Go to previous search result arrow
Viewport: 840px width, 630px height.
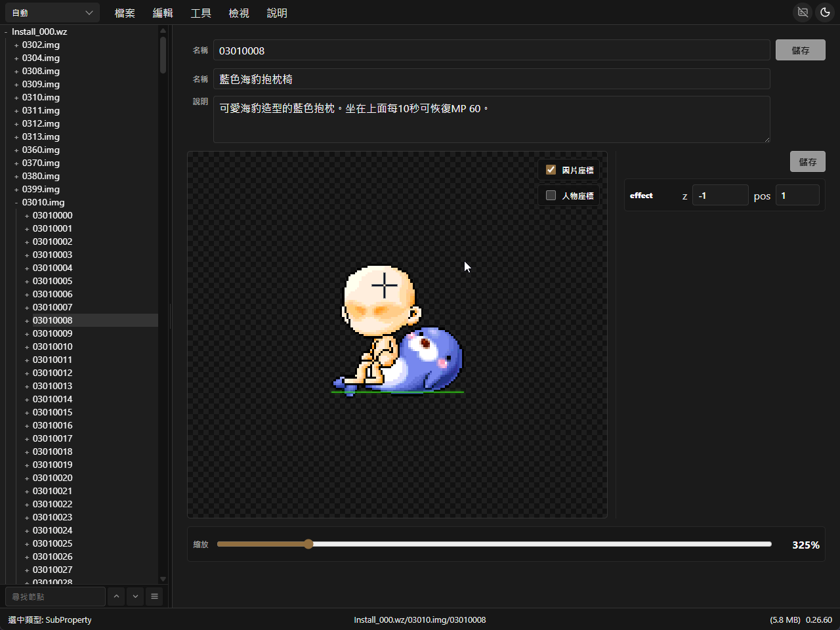point(116,597)
